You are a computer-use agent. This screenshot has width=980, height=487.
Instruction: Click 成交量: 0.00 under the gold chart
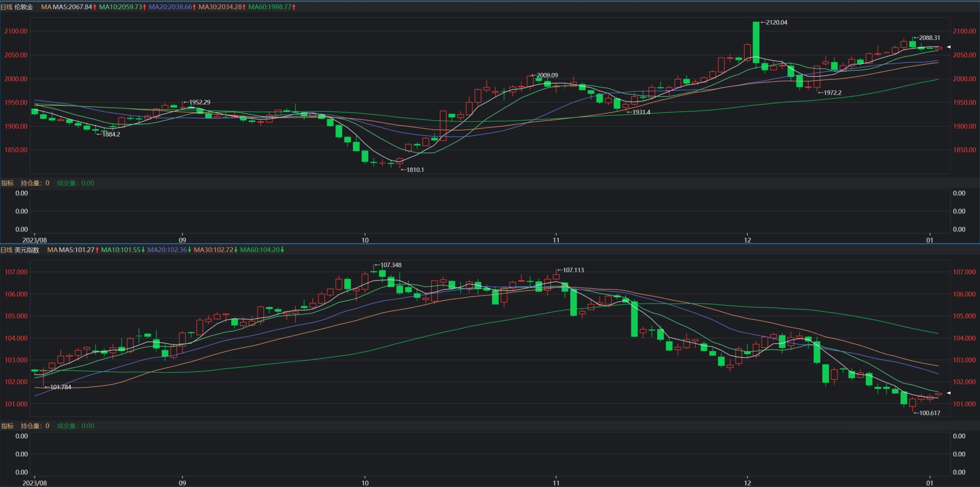click(x=75, y=183)
